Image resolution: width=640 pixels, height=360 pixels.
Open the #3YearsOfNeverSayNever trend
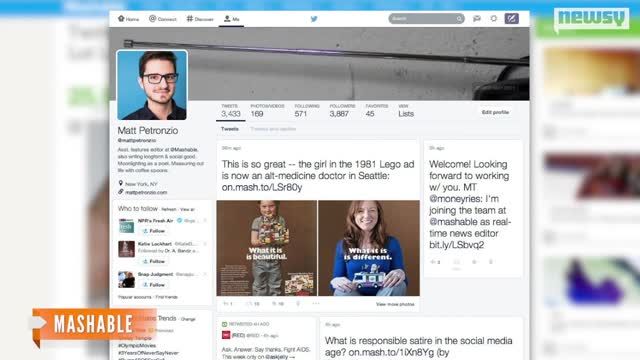pyautogui.click(x=148, y=353)
